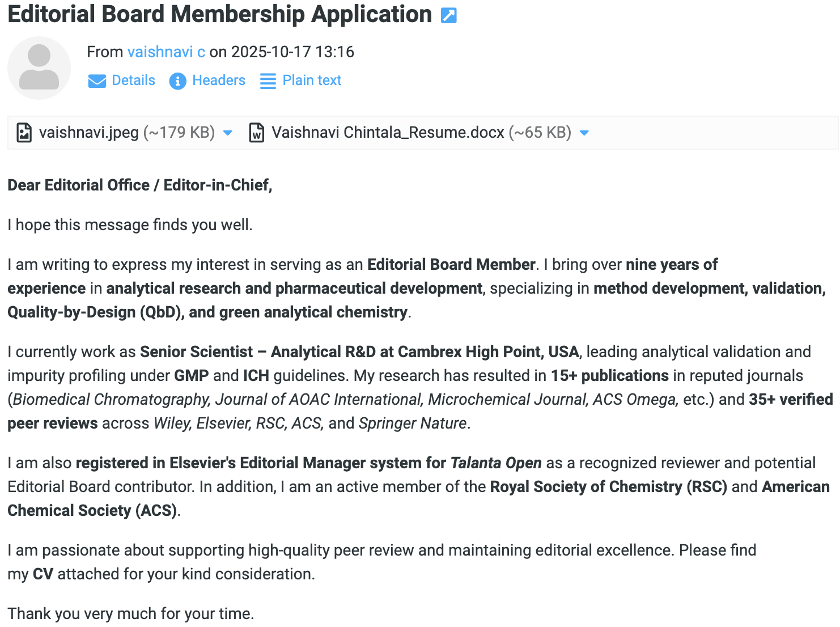The height and width of the screenshot is (627, 840).
Task: Expand resume docx attachment dropdown arrow
Action: (x=584, y=133)
